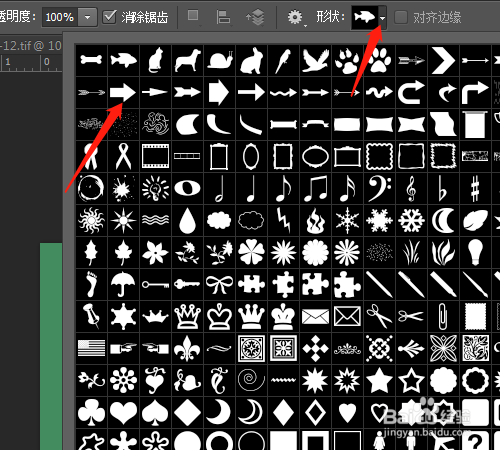
Task: Choose the club card suit shape
Action: click(91, 412)
